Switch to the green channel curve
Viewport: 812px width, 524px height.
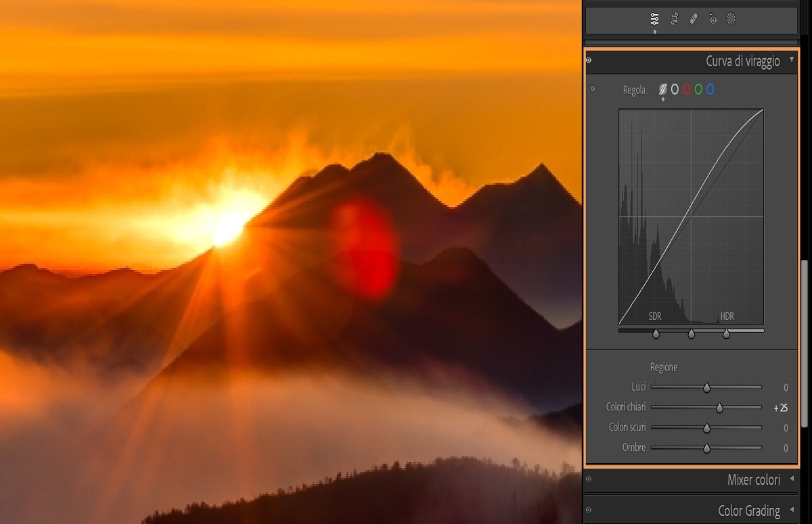[698, 89]
